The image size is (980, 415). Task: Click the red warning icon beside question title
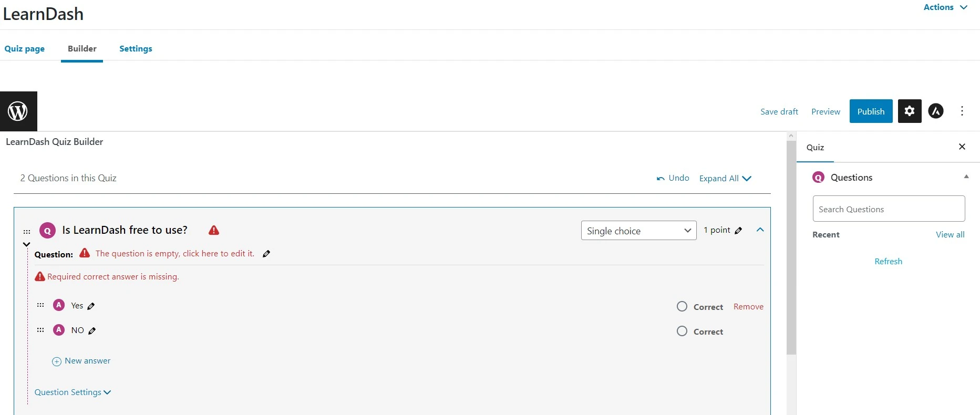point(214,230)
